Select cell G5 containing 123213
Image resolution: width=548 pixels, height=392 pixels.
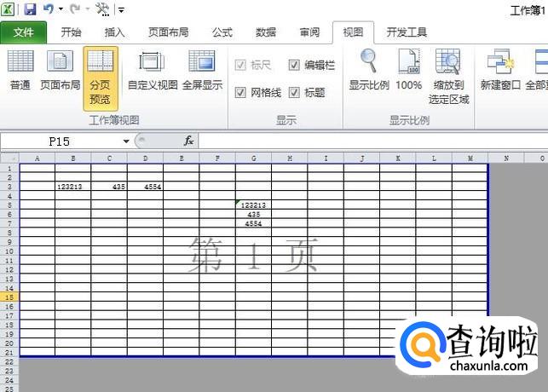pyautogui.click(x=254, y=205)
